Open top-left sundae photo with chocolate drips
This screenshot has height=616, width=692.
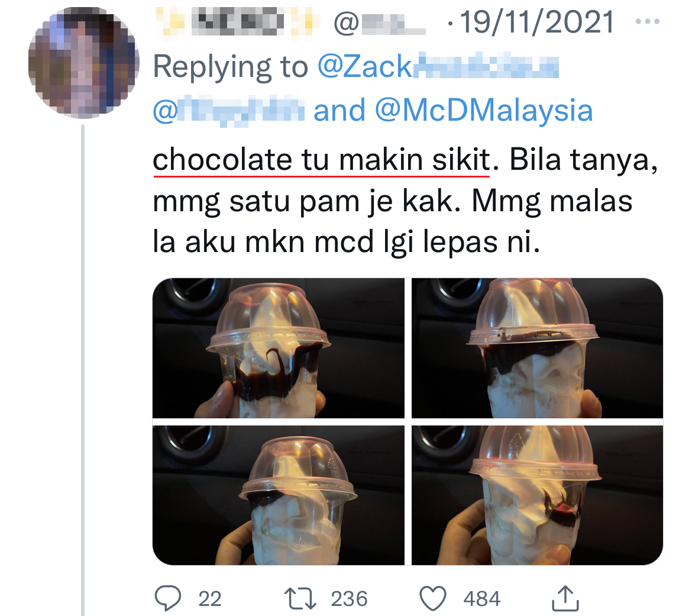click(x=279, y=348)
